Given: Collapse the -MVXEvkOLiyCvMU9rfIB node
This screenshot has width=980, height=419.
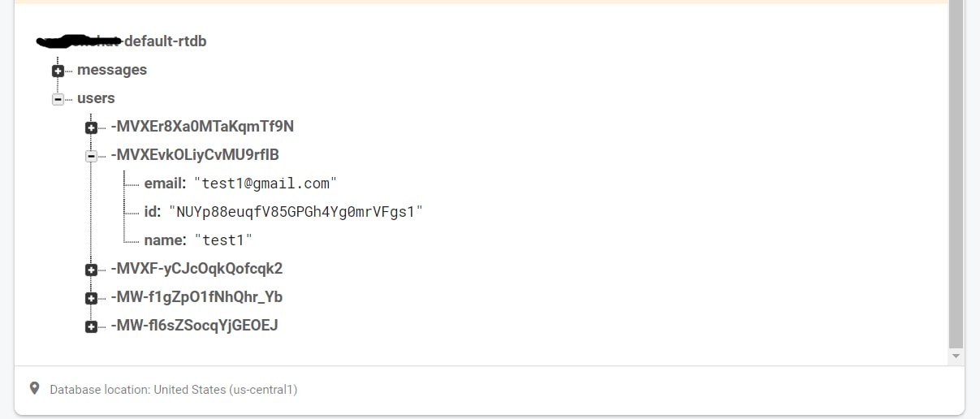Looking at the screenshot, I should (x=91, y=156).
